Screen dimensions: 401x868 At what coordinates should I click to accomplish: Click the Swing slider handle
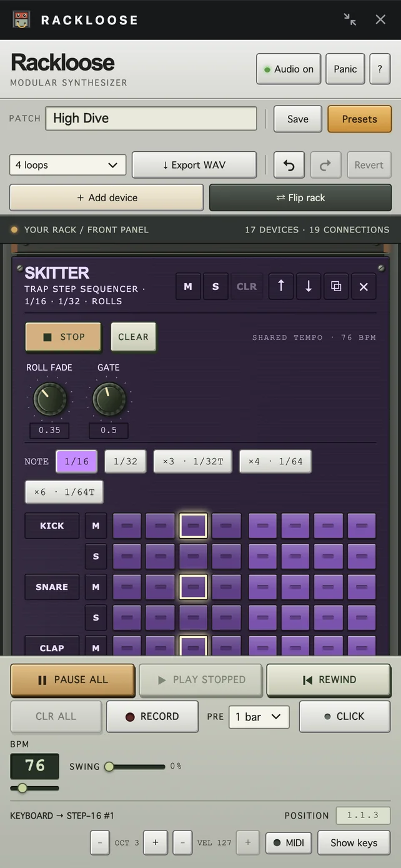pos(109,766)
